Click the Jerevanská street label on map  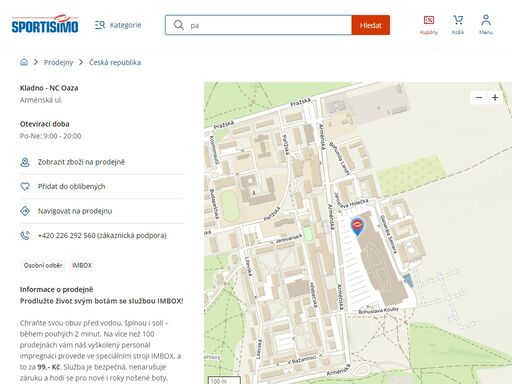[289, 238]
